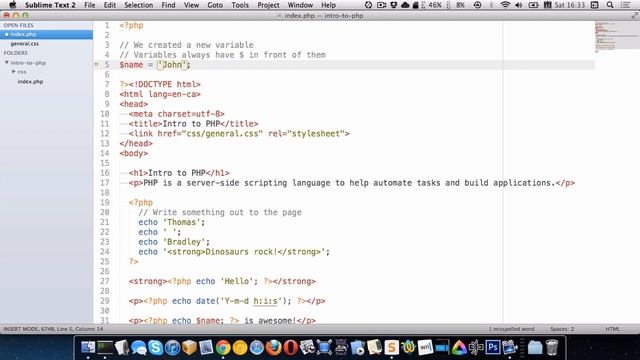The height and width of the screenshot is (360, 640).
Task: Click the date function call on line 29
Action: [x=243, y=301]
